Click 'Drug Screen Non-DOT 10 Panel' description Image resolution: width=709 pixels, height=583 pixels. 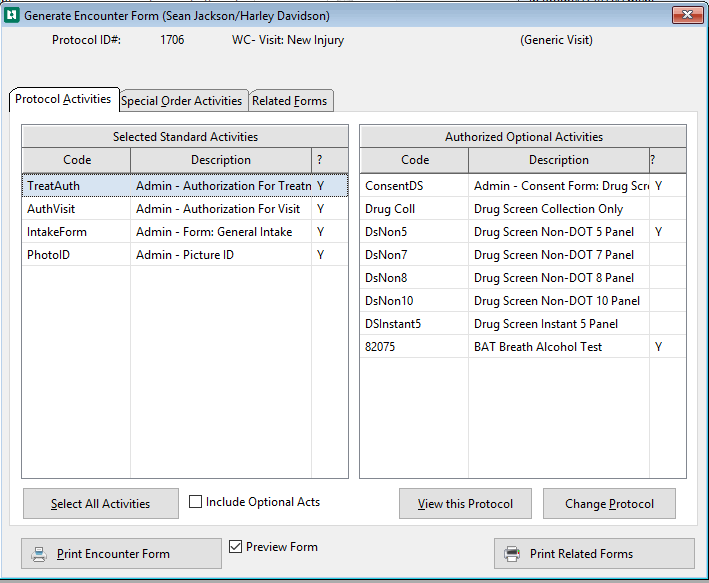[x=557, y=301]
